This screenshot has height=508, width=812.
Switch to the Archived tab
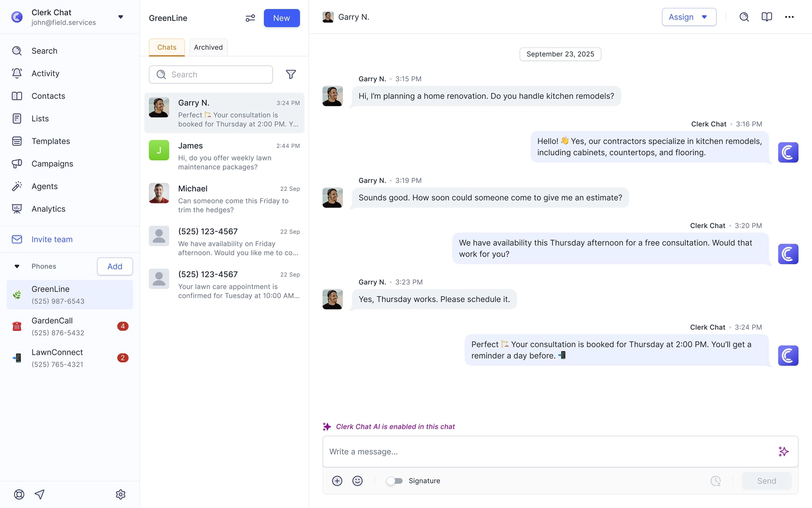coord(208,47)
